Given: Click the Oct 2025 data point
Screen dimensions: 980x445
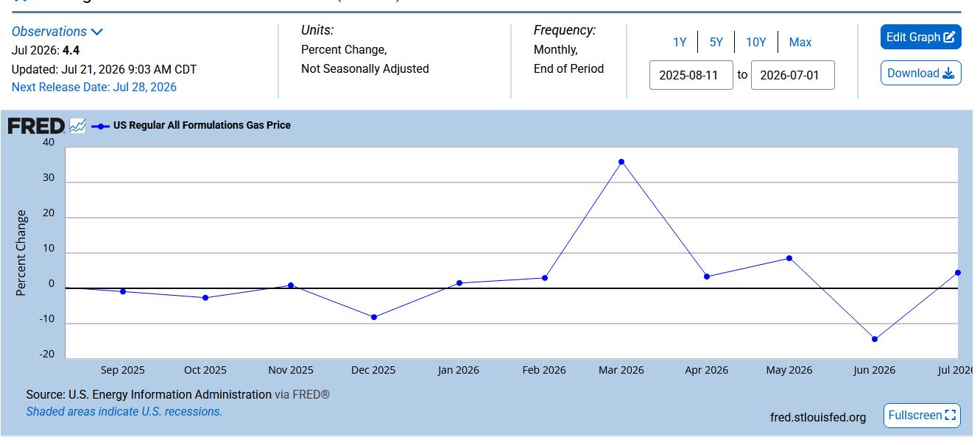Looking at the screenshot, I should click(x=205, y=298).
